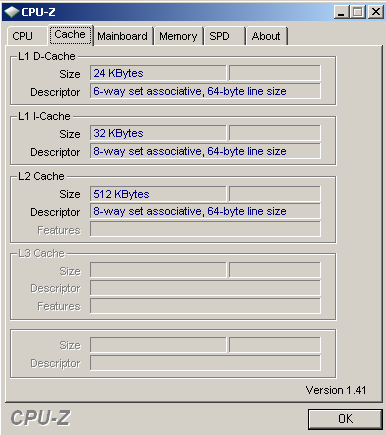
Task: Click the L1 D-Cache group label
Action: click(x=47, y=56)
